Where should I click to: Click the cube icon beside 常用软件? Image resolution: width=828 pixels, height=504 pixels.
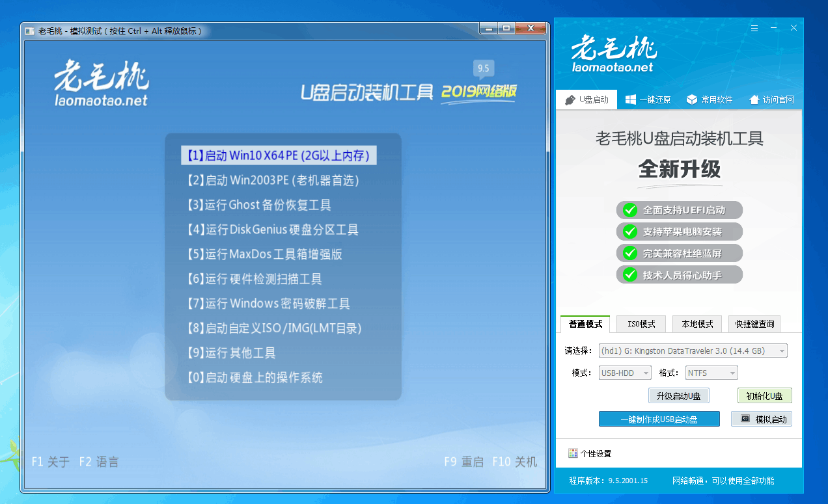(692, 99)
